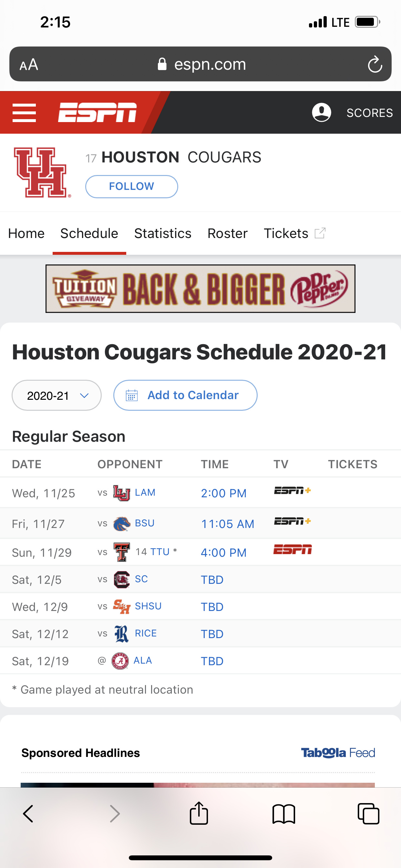Open the user profile icon
401x868 pixels.
(321, 113)
